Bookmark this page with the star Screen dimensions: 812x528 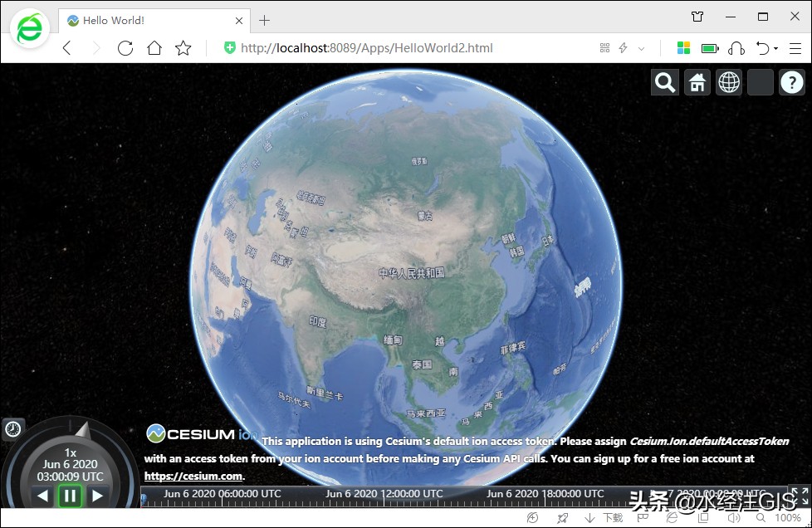coord(183,48)
